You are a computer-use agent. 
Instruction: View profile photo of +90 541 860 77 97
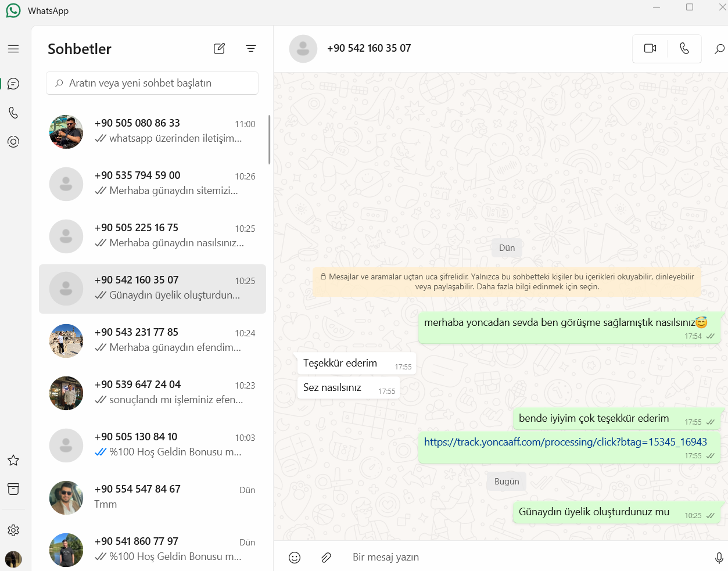(66, 550)
